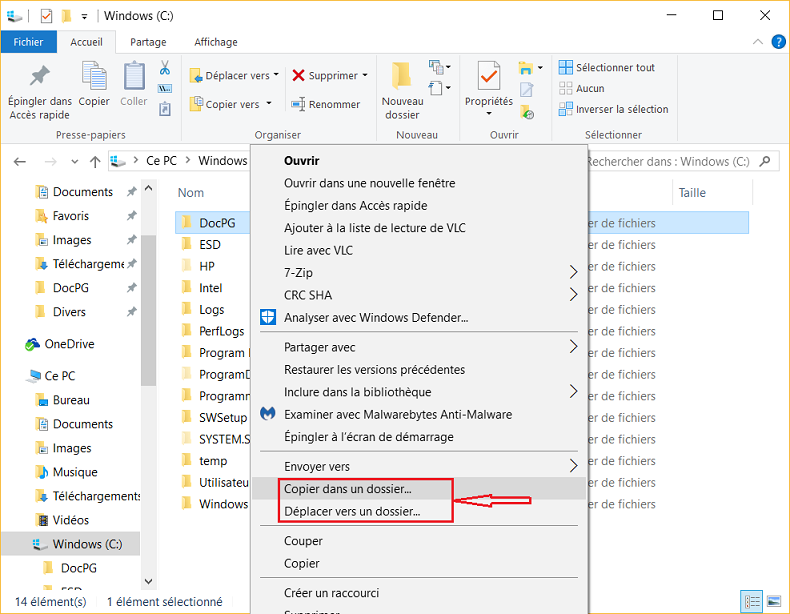Image resolution: width=790 pixels, height=614 pixels.
Task: Open the Déplacer vers dropdown
Action: pos(234,76)
